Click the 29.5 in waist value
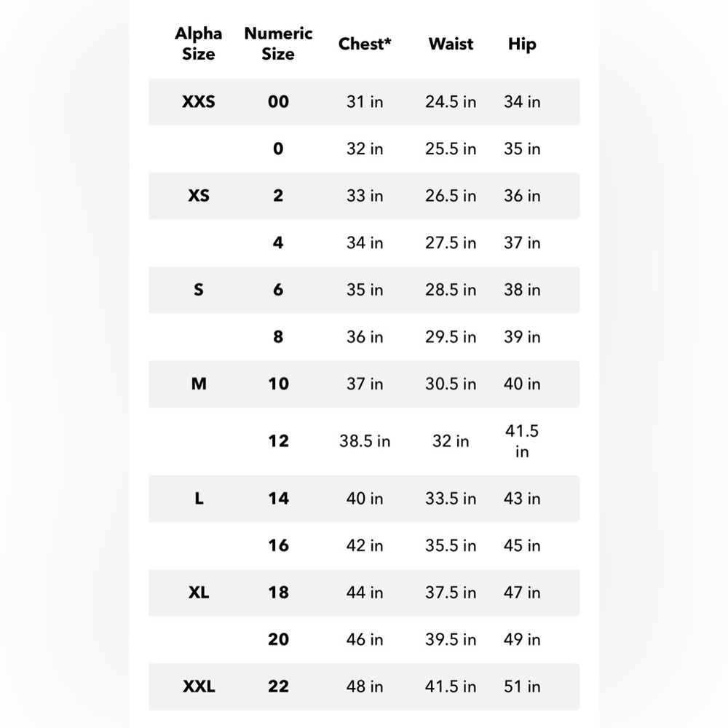 point(451,336)
